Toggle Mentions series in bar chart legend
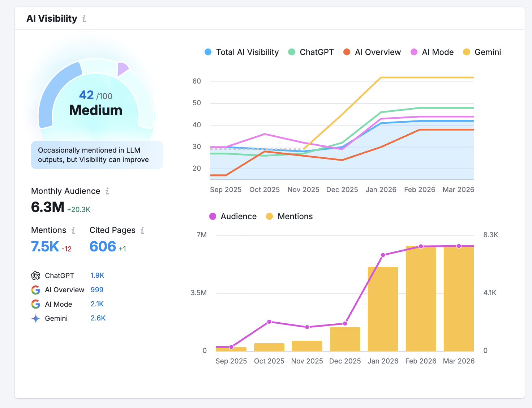This screenshot has height=408, width=532. coord(289,216)
